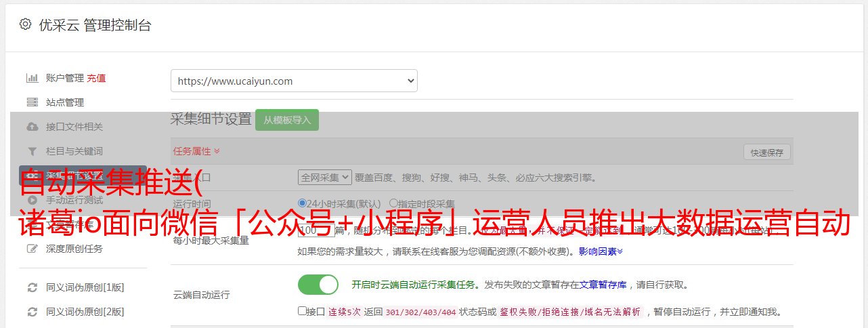This screenshot has height=328, width=868.
Task: Click the edit icon for 深度原创任务
Action: pyautogui.click(x=32, y=249)
